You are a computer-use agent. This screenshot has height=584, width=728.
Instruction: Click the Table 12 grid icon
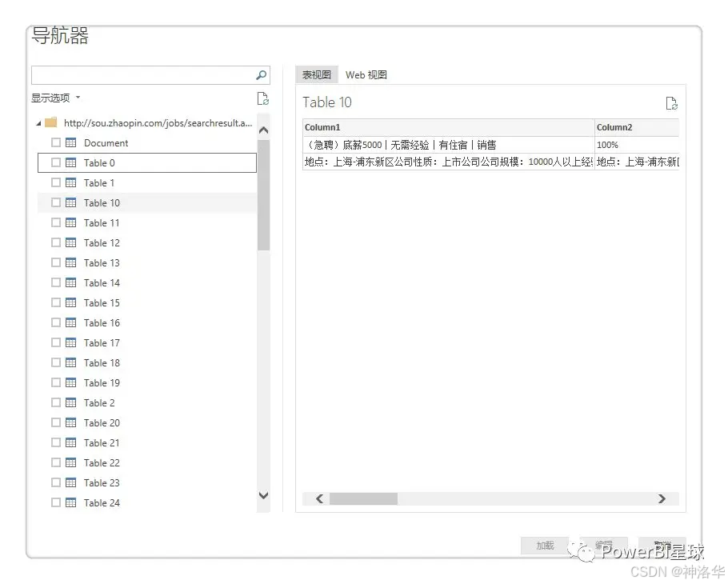click(x=71, y=242)
